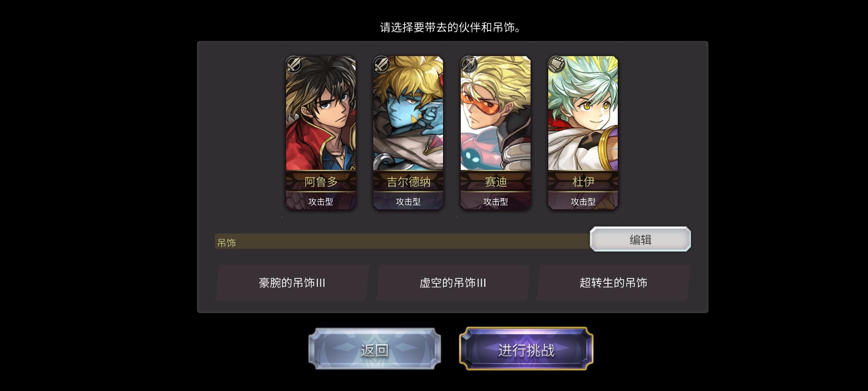Click the sword icon on 吉尔德纳's card

[381, 64]
